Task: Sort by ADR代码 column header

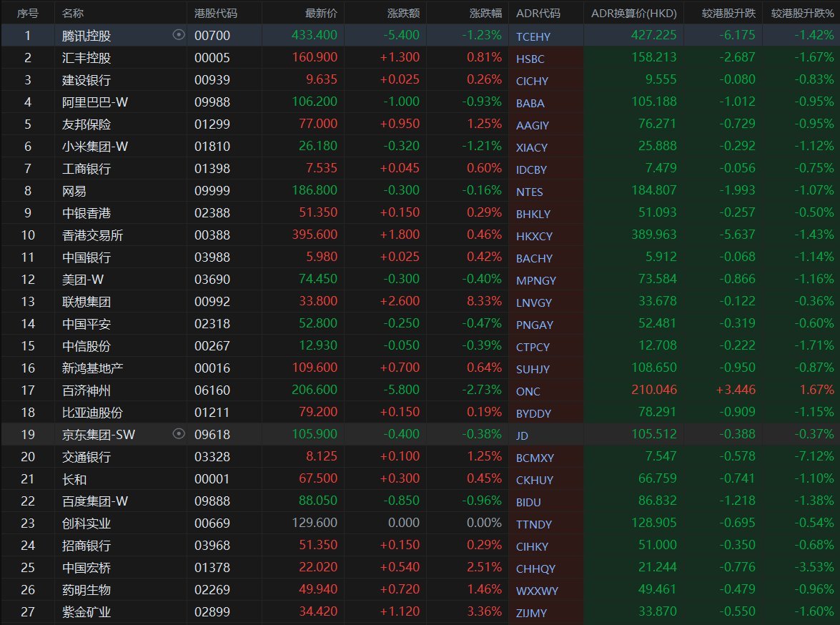Action: 538,13
